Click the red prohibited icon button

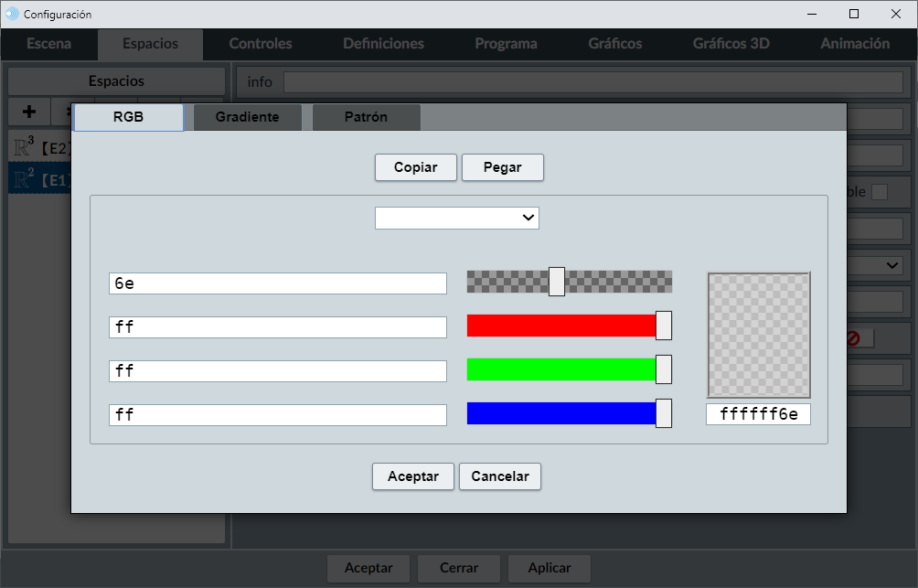pyautogui.click(x=852, y=338)
